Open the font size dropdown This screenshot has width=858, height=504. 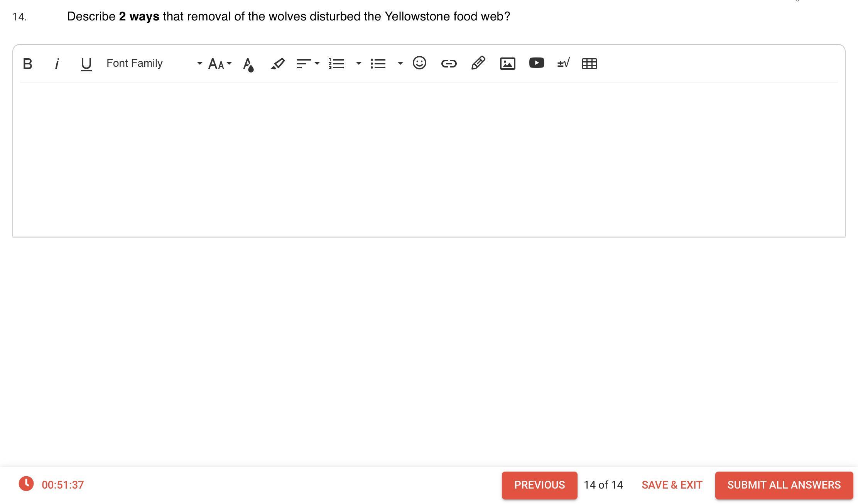(220, 64)
